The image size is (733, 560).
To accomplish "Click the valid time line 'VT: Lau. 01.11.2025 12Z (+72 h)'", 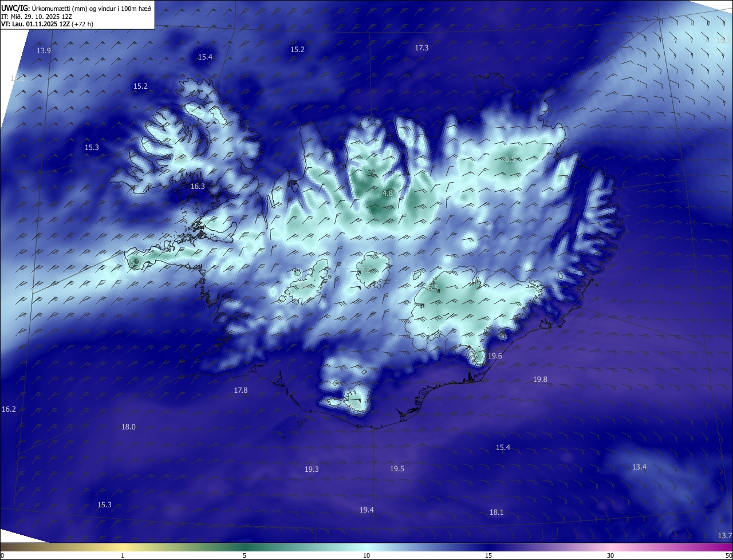I will pyautogui.click(x=48, y=24).
